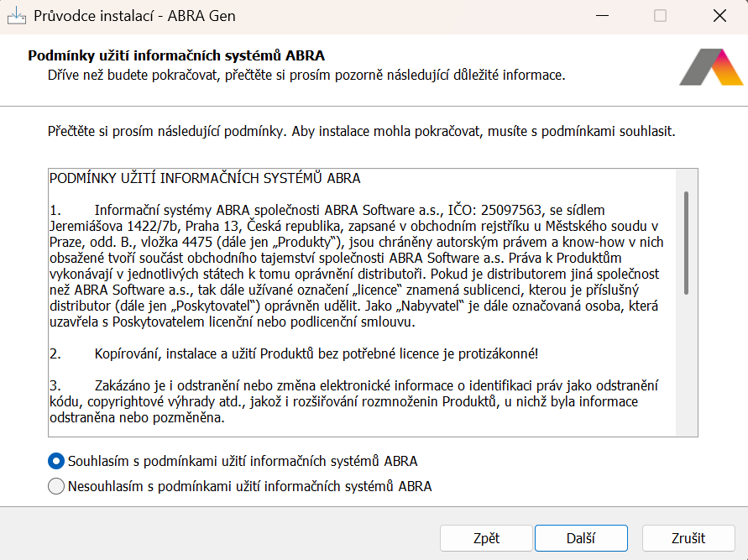Select the Souhlasím s podmínkami radio button
Screen dimensions: 748x560
pyautogui.click(x=56, y=461)
